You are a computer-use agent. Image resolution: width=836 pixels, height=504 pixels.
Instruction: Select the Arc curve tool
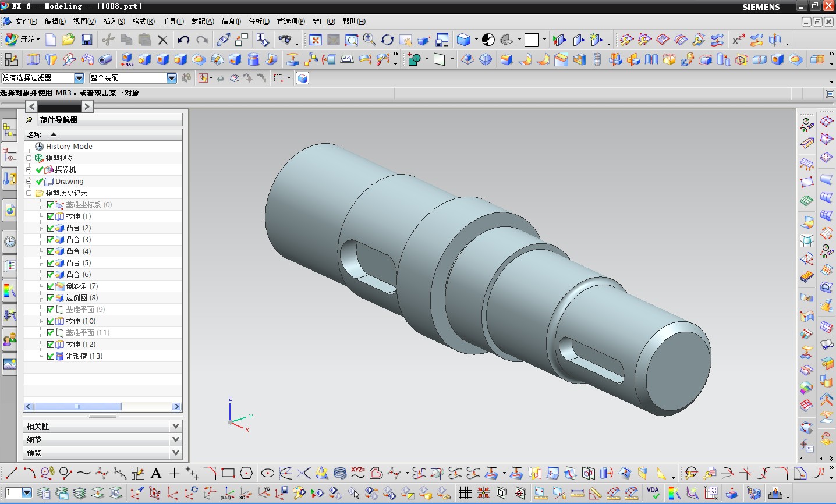pyautogui.click(x=29, y=473)
